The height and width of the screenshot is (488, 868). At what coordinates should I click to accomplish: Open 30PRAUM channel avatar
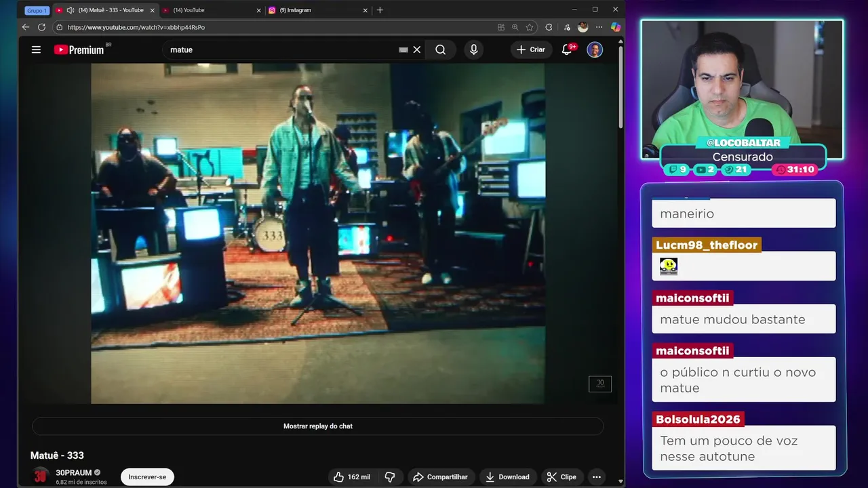pos(41,476)
